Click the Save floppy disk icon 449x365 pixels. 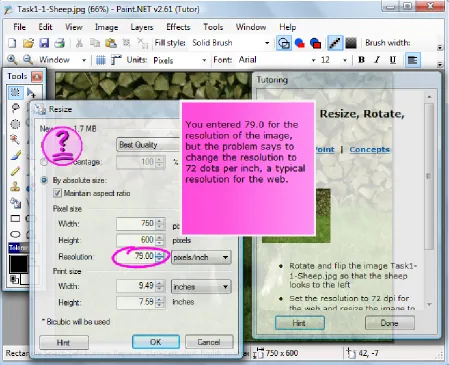coord(44,43)
